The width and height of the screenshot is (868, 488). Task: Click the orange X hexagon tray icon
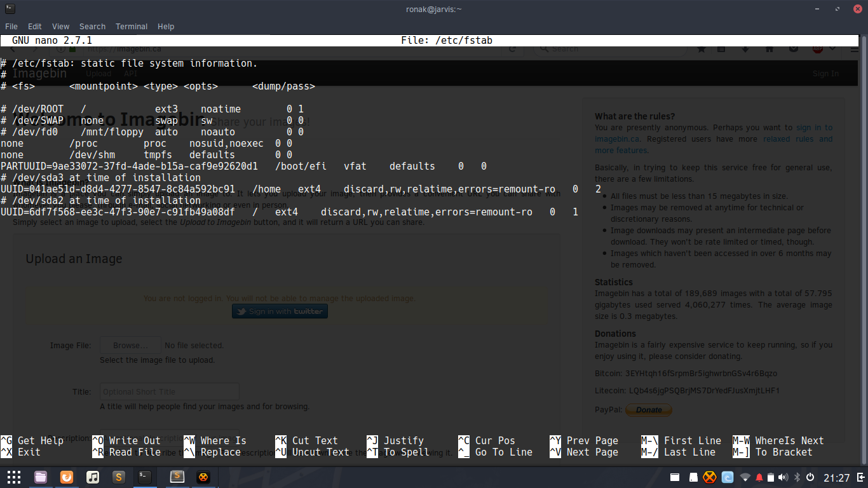(710, 477)
